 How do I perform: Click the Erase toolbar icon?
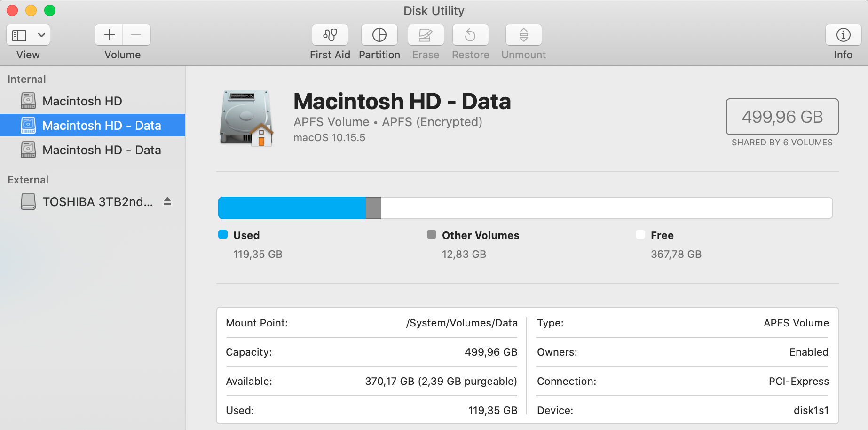[426, 35]
